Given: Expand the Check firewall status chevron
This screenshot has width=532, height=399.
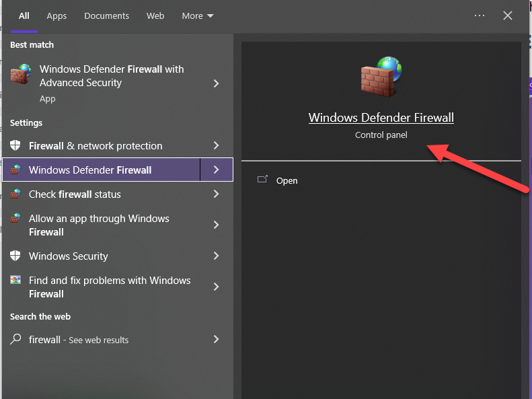Looking at the screenshot, I should tap(216, 194).
